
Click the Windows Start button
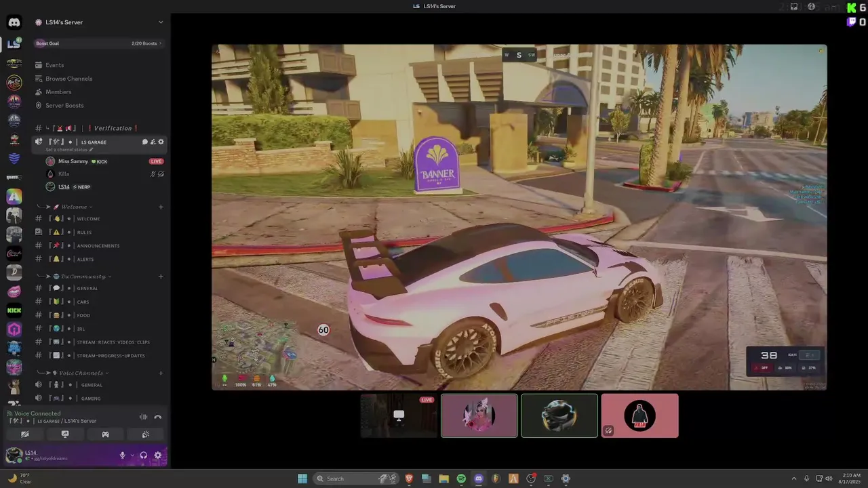click(x=302, y=479)
